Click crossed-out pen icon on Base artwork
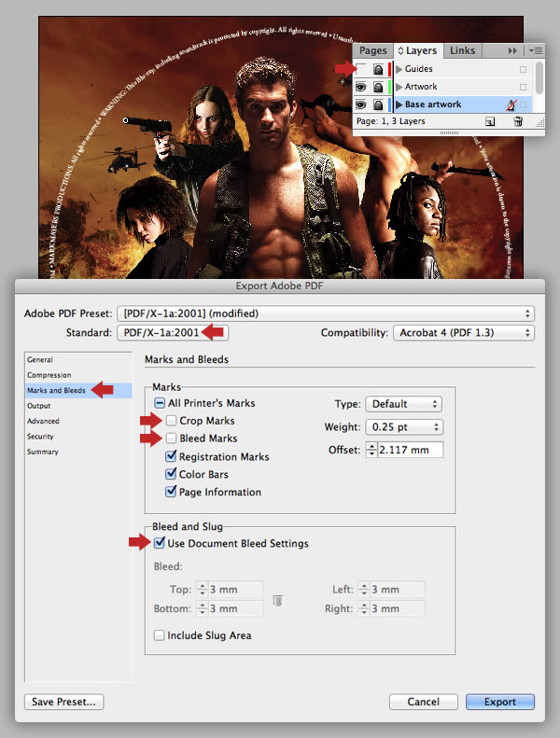Image resolution: width=560 pixels, height=738 pixels. [511, 104]
